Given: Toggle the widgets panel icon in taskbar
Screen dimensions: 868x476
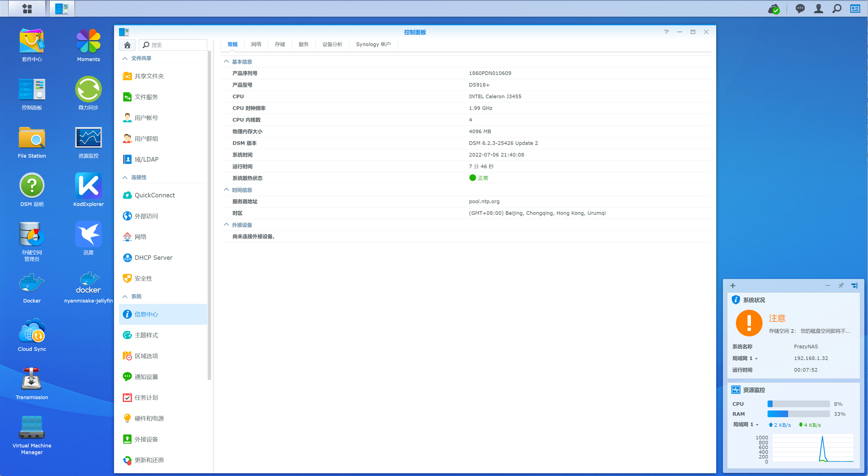Looking at the screenshot, I should (x=855, y=8).
